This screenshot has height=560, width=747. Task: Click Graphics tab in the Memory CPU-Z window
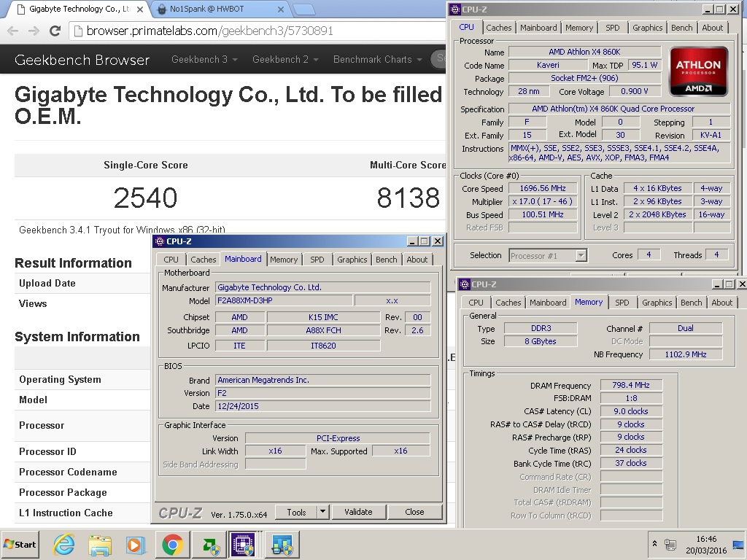pyautogui.click(x=657, y=303)
